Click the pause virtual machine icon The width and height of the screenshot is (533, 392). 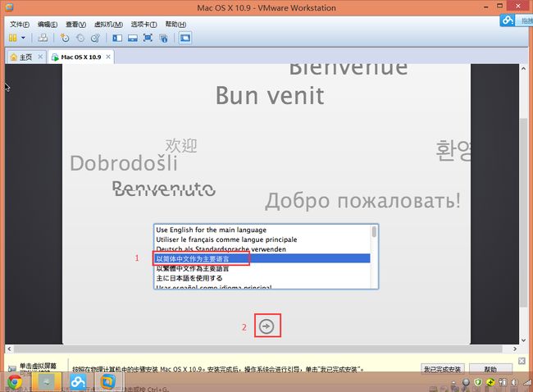pos(12,38)
